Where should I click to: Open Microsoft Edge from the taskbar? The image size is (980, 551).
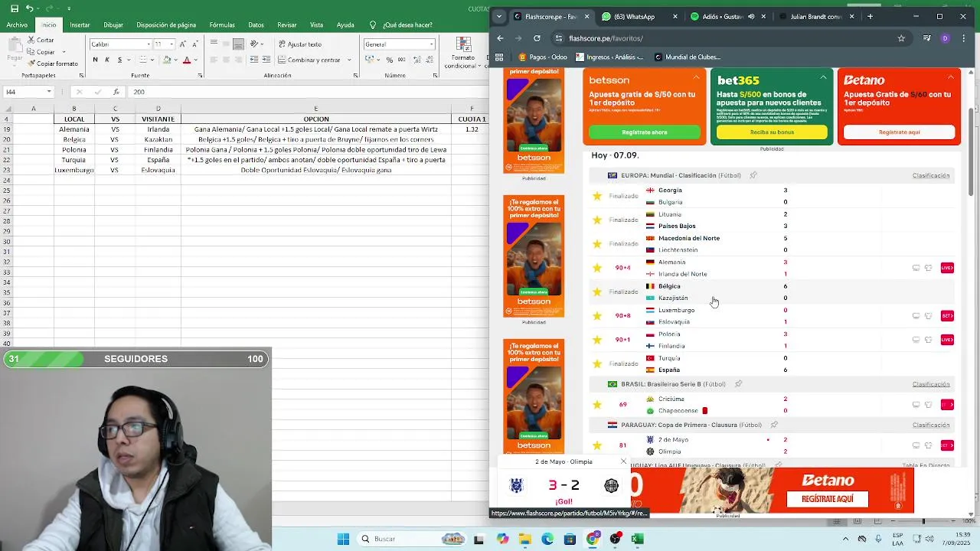pos(547,539)
